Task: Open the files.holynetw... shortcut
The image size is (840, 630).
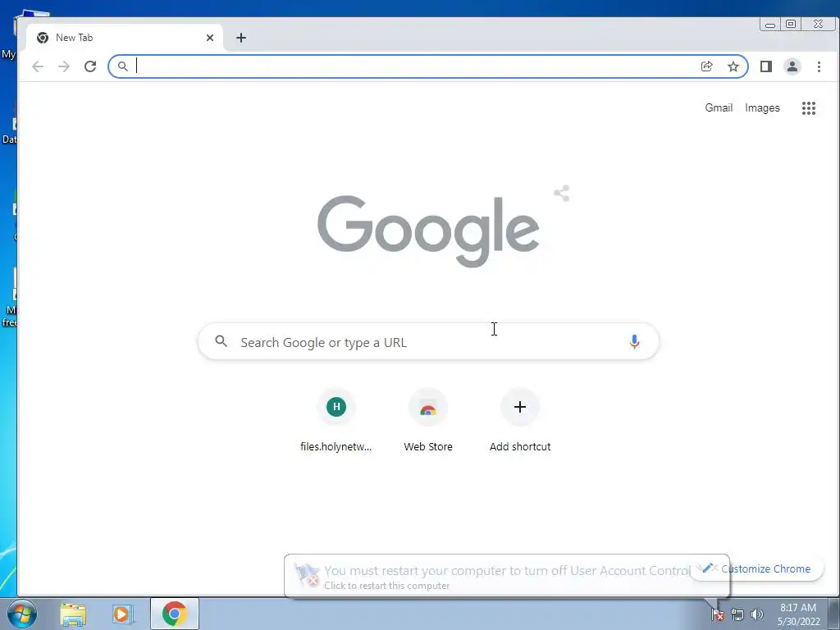Action: (x=336, y=421)
